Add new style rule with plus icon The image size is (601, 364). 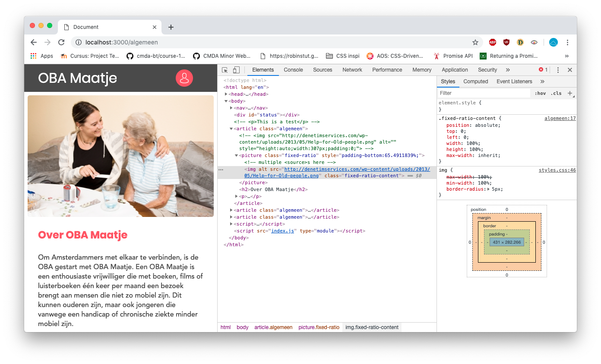coord(570,93)
